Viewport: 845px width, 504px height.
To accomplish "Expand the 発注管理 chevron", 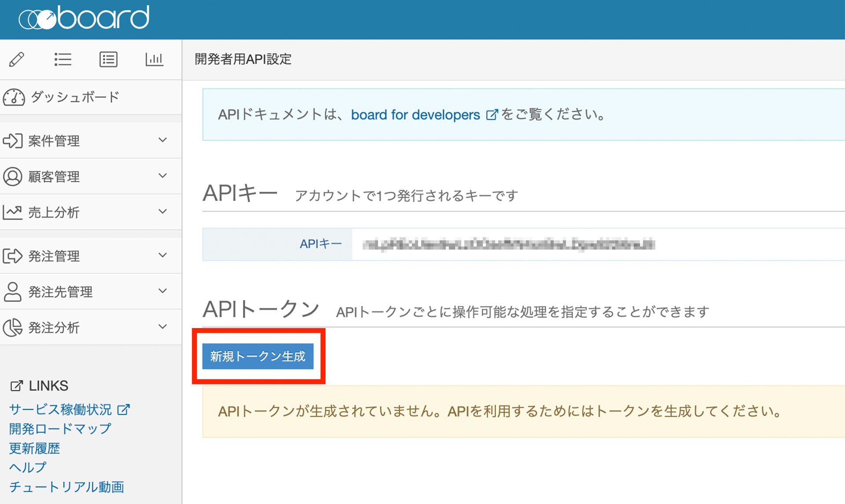I will [x=163, y=255].
